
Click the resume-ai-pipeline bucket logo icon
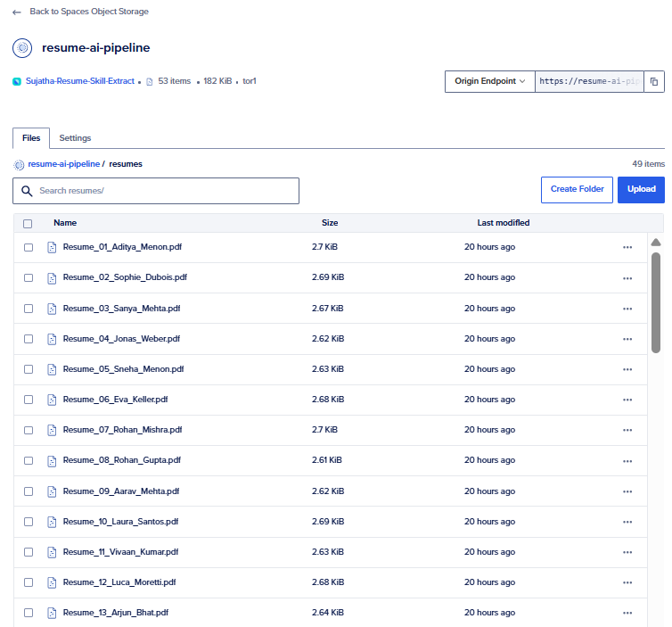pos(22,47)
